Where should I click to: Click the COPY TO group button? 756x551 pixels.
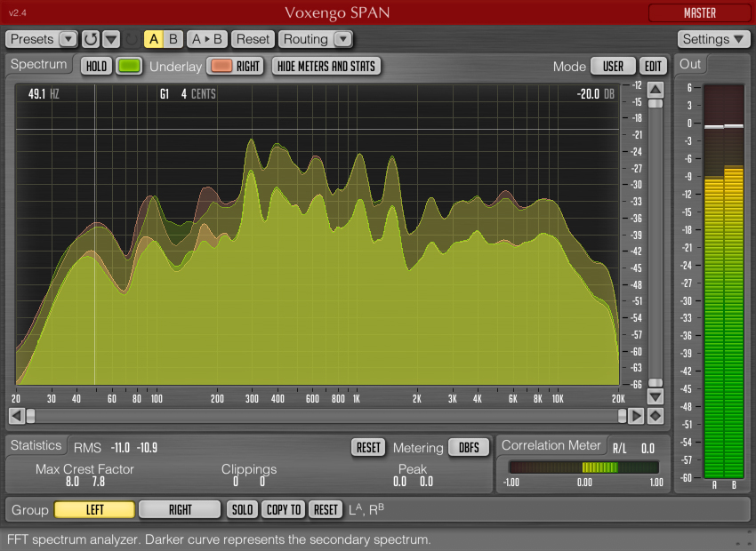click(284, 509)
